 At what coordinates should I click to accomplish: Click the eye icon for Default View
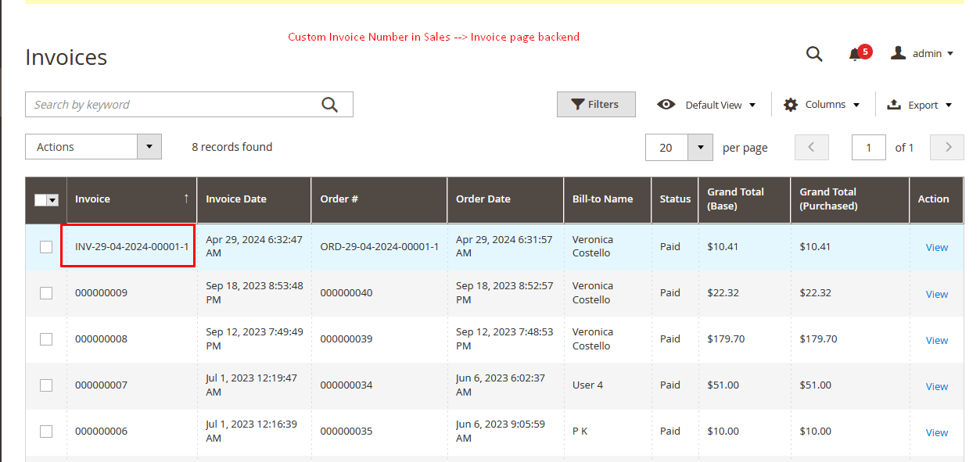666,105
